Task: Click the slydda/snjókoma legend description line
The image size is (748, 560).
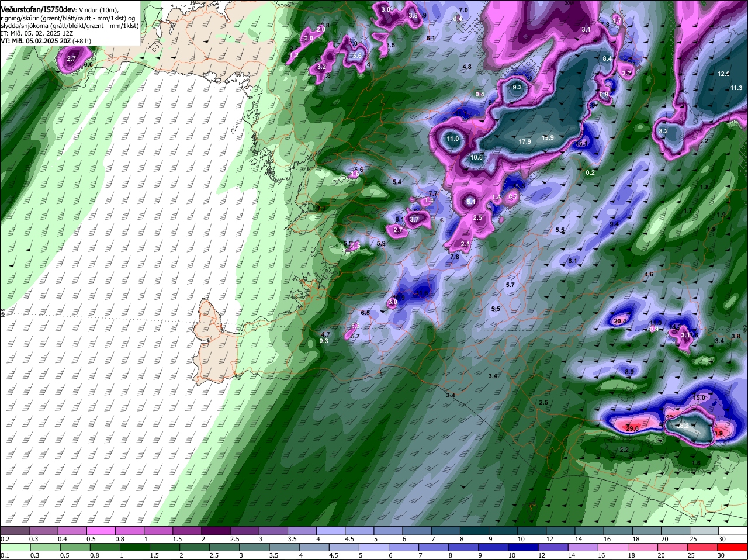Action: (x=70, y=26)
